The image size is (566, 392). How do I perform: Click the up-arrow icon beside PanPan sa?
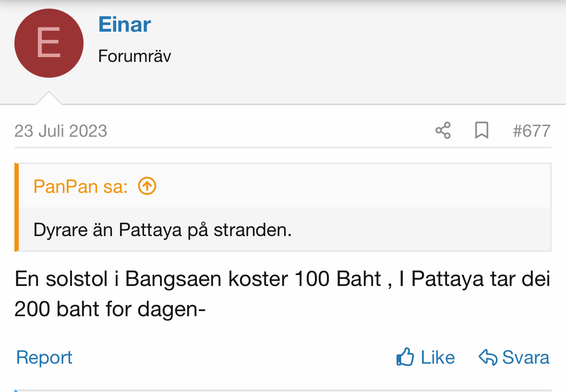(x=147, y=186)
